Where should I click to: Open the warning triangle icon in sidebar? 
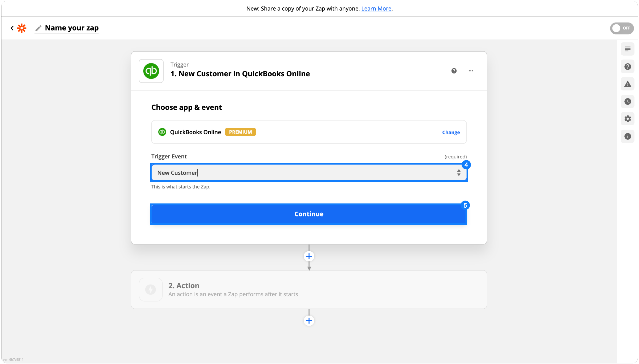click(627, 84)
